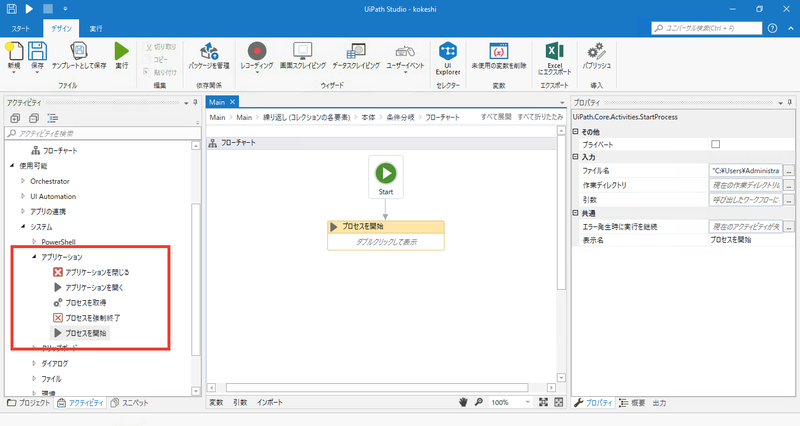Click collapse all icon in activities panel
The width and height of the screenshot is (800, 426).
[34, 118]
